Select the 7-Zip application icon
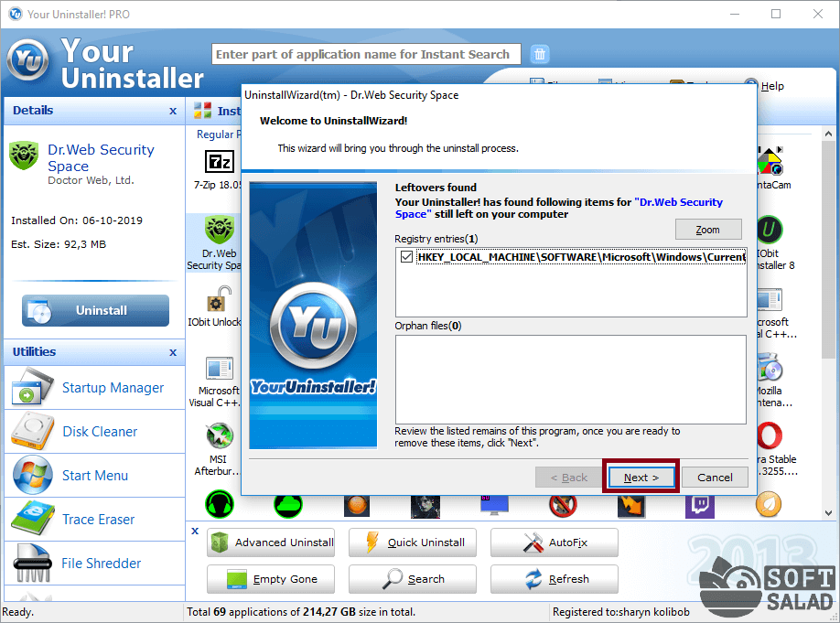The image size is (840, 623). 219,164
